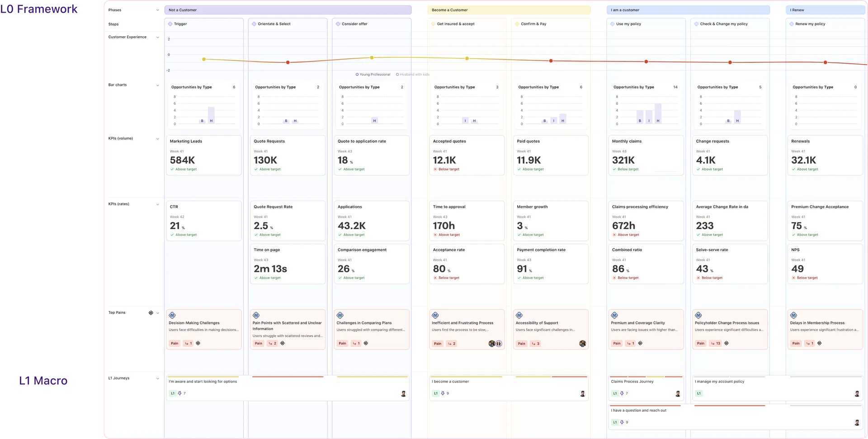Click the lightning icon on Claims Process Journey card
This screenshot has width=868, height=439.
click(x=622, y=393)
